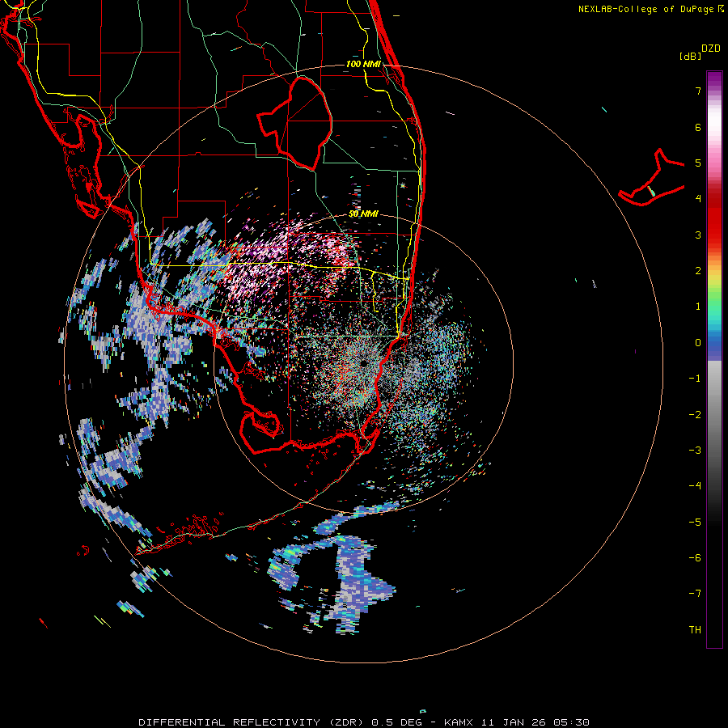
Task: Select the DZD product label above color bar
Action: pos(711,49)
